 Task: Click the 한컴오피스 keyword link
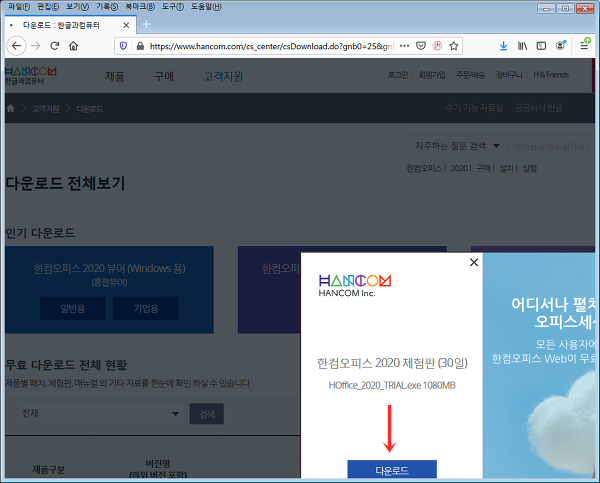click(x=424, y=168)
